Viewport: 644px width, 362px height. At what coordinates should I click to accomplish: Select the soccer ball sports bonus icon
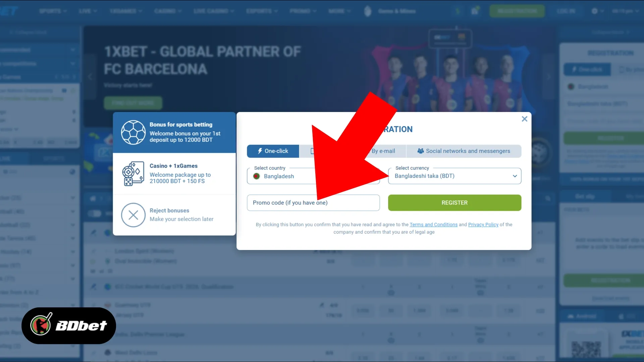tap(133, 132)
